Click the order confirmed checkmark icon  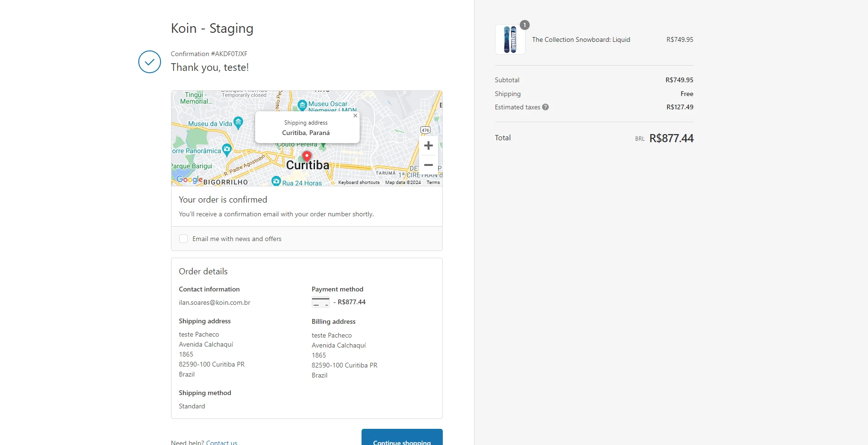point(150,62)
